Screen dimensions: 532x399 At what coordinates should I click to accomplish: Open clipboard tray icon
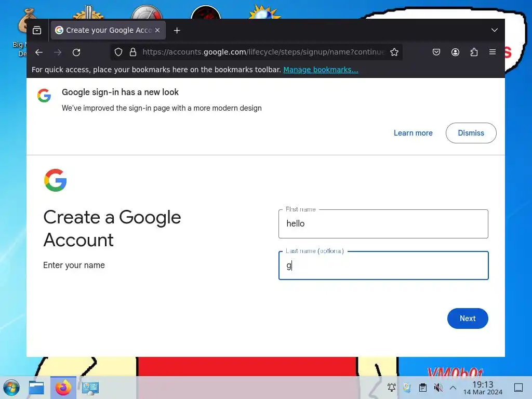click(x=423, y=387)
